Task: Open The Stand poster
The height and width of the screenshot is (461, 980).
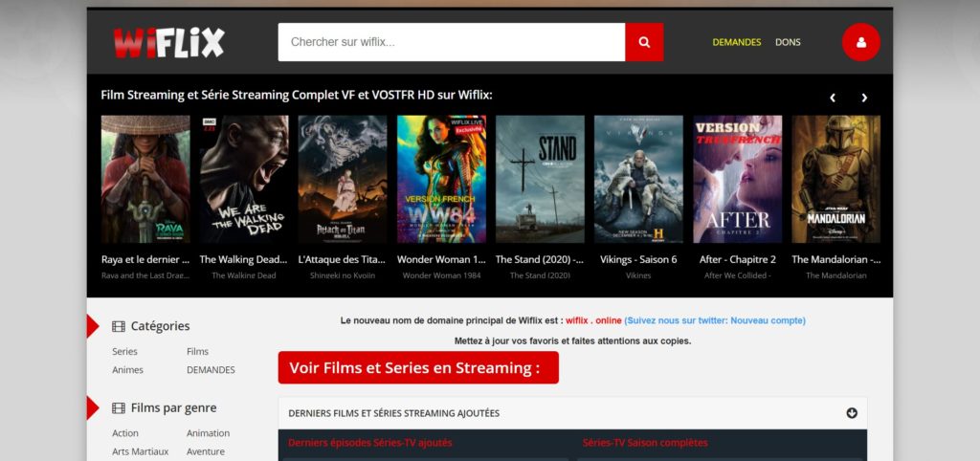Action: pyautogui.click(x=540, y=179)
